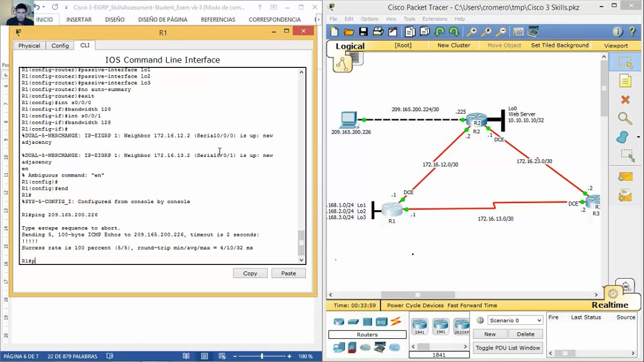Open Word CORRESPONDENCIA ribbon tab

coord(275,19)
